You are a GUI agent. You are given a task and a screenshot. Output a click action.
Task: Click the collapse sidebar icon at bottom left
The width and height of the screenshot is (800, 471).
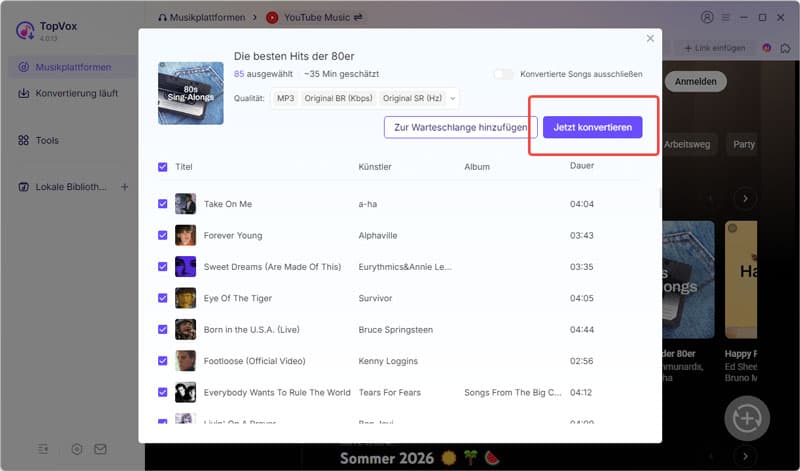pos(43,449)
